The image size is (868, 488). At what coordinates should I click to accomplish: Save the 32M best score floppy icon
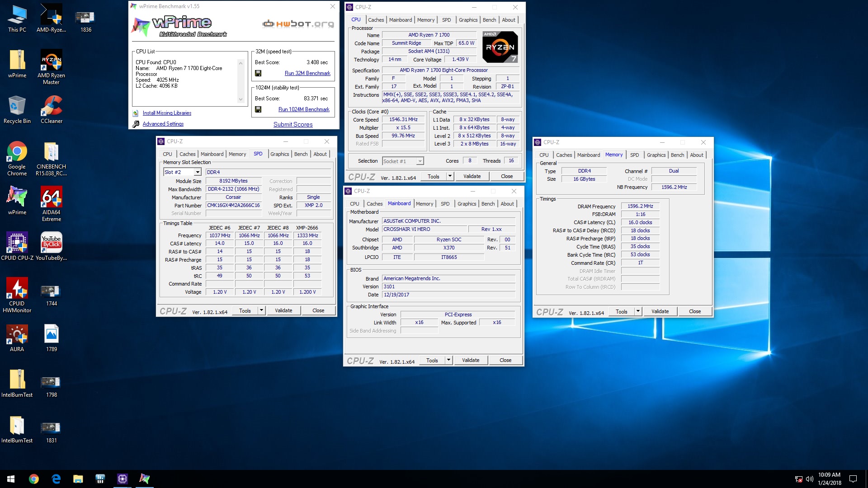point(258,73)
